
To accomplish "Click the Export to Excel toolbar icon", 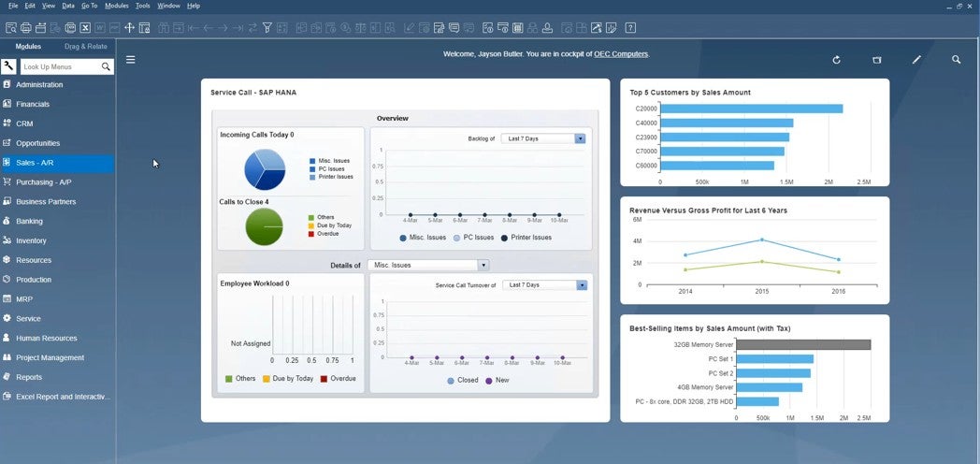I will 85,27.
